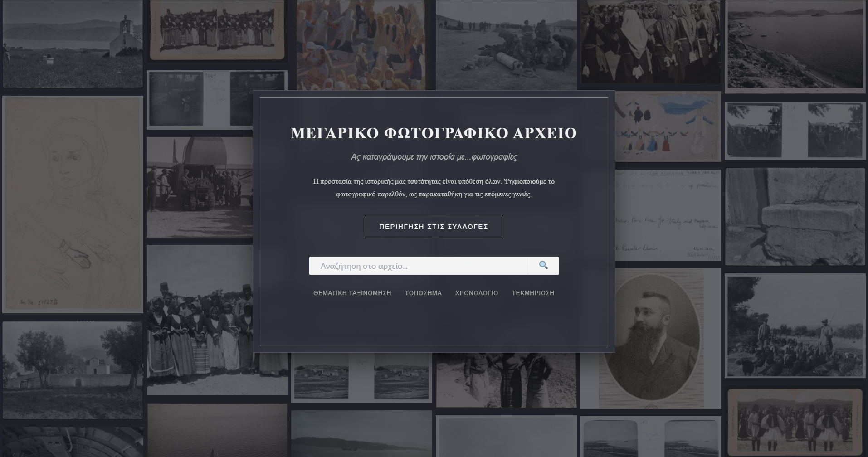Select ΧΡΟΝΟΛΟΓΙΟ menu item
The width and height of the screenshot is (868, 457).
coord(476,293)
